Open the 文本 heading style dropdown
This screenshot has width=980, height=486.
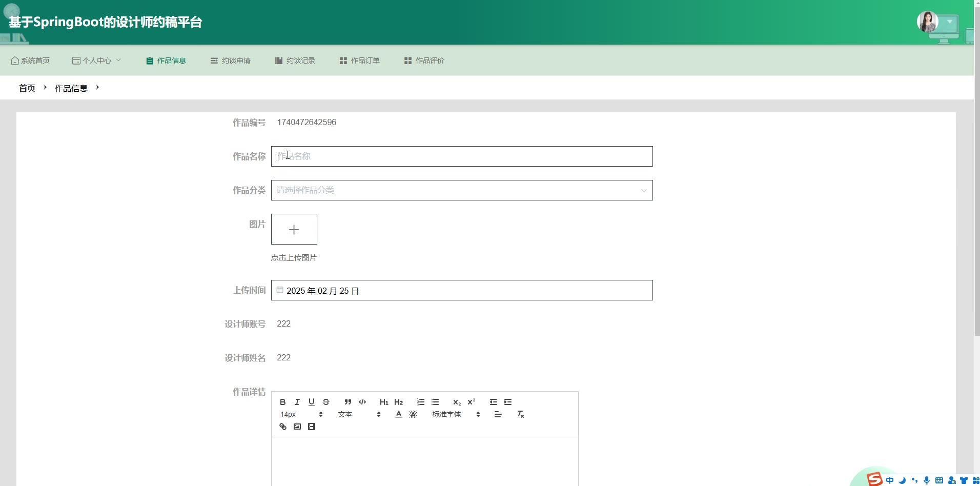(359, 414)
